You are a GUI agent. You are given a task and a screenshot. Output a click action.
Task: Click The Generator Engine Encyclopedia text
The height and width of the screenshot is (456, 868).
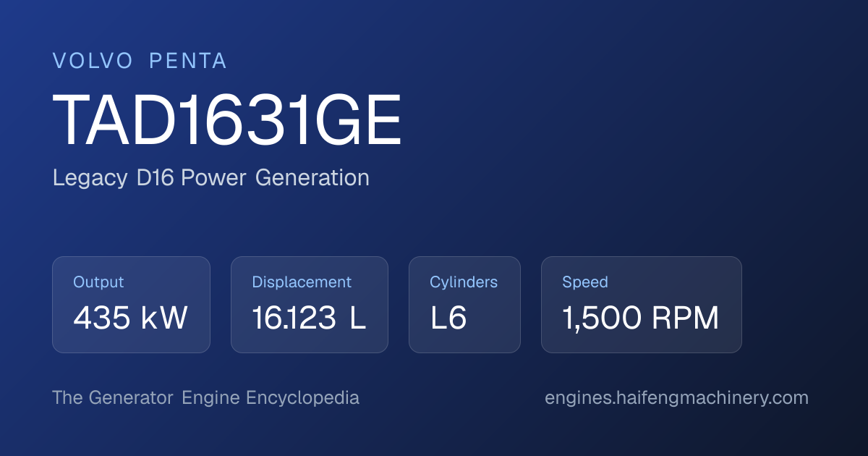point(205,398)
